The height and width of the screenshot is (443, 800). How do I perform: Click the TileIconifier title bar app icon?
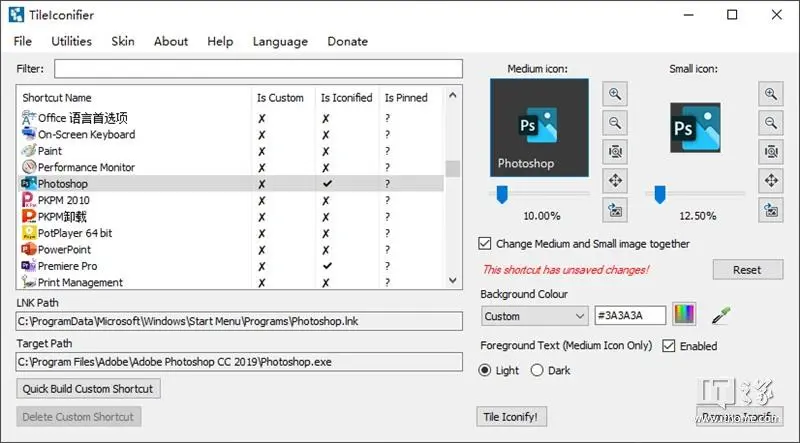click(x=16, y=15)
